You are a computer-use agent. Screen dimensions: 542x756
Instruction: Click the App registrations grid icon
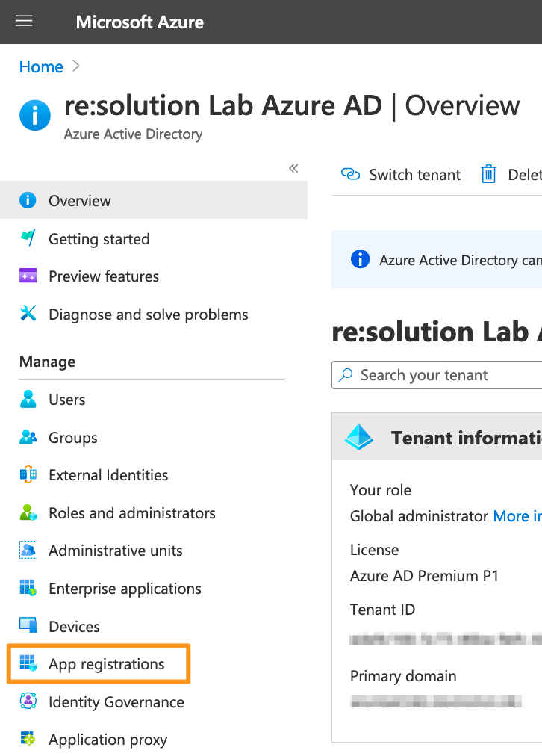click(x=28, y=663)
